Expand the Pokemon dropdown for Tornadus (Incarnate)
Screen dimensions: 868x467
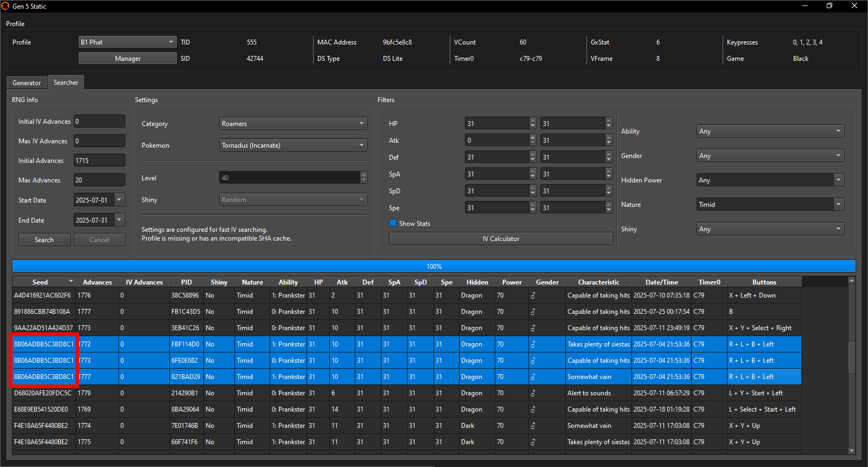(293, 146)
